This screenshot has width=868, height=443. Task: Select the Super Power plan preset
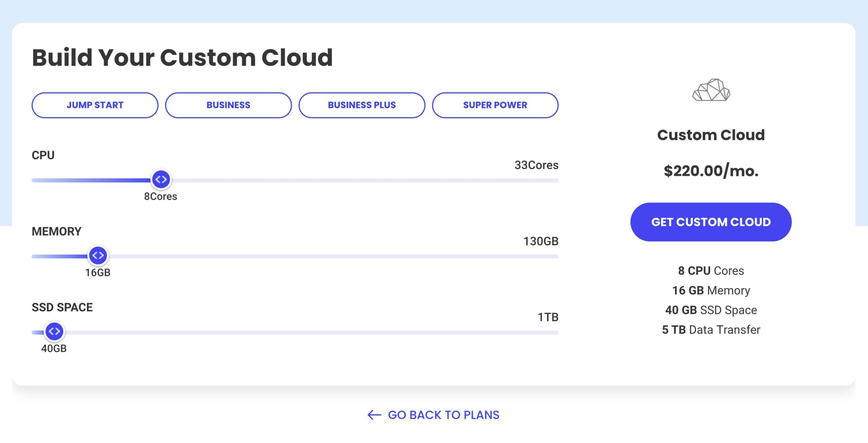coord(495,105)
